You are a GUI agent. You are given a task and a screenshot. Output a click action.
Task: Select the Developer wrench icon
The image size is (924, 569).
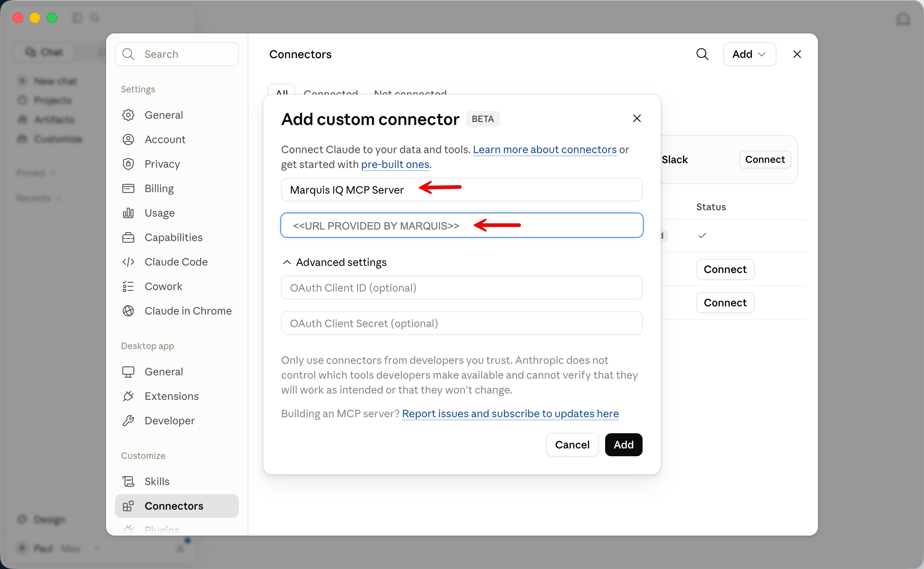pos(128,421)
